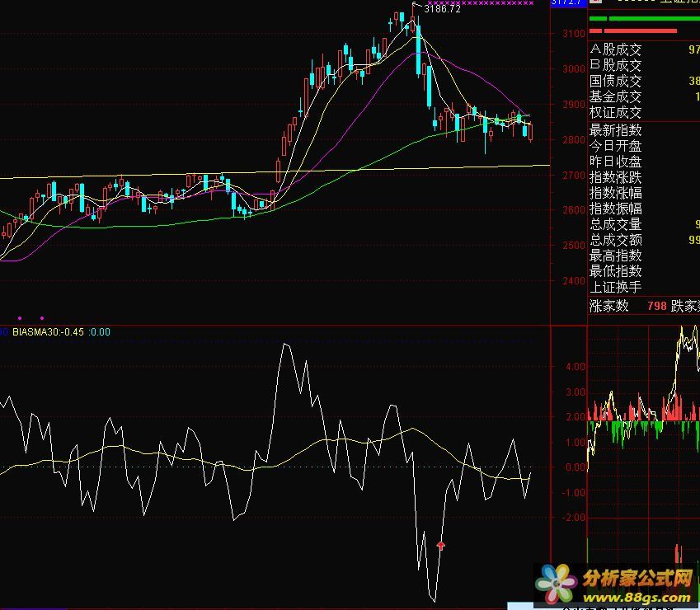Select the 基金成交 row
This screenshot has width=700, height=610.
pos(644,96)
